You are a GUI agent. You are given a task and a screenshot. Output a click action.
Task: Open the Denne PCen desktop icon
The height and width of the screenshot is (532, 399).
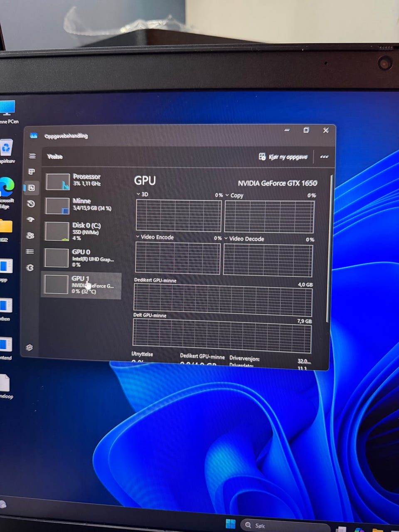click(8, 112)
